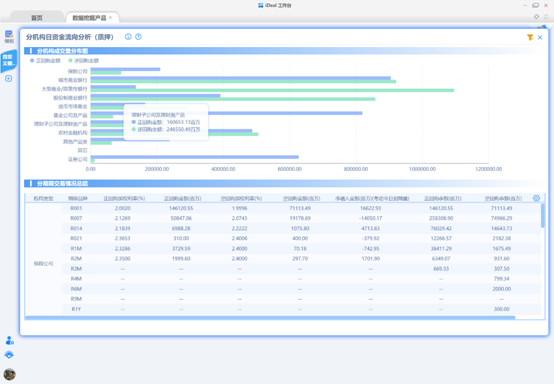The width and height of the screenshot is (554, 384).
Task: Close the analysis panel with blue X
Action: pos(540,37)
